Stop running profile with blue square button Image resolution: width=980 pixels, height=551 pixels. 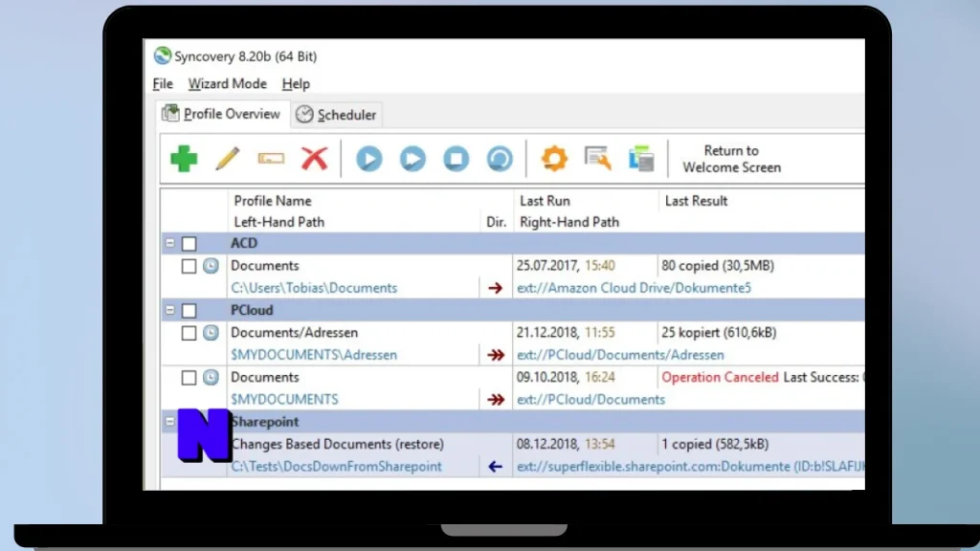[x=457, y=159]
